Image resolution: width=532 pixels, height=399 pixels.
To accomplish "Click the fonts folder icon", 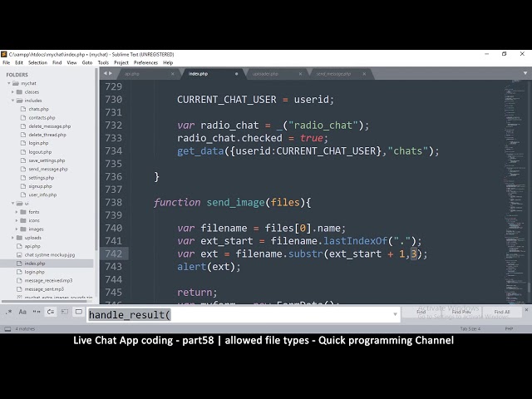I will (x=23, y=212).
